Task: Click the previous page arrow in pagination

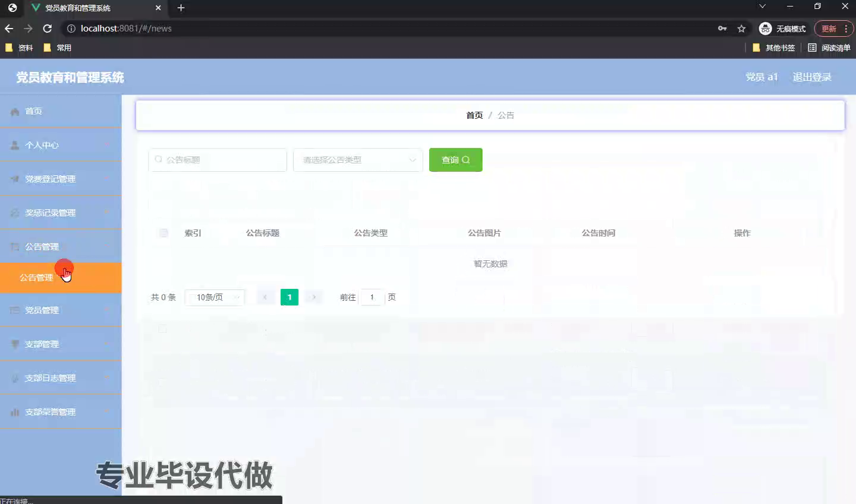Action: pos(265,297)
